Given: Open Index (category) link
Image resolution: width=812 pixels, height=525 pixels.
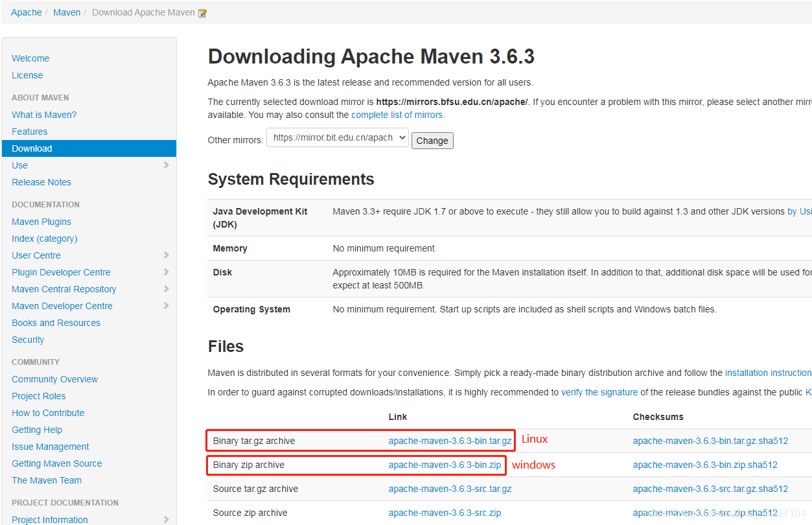Looking at the screenshot, I should [45, 239].
